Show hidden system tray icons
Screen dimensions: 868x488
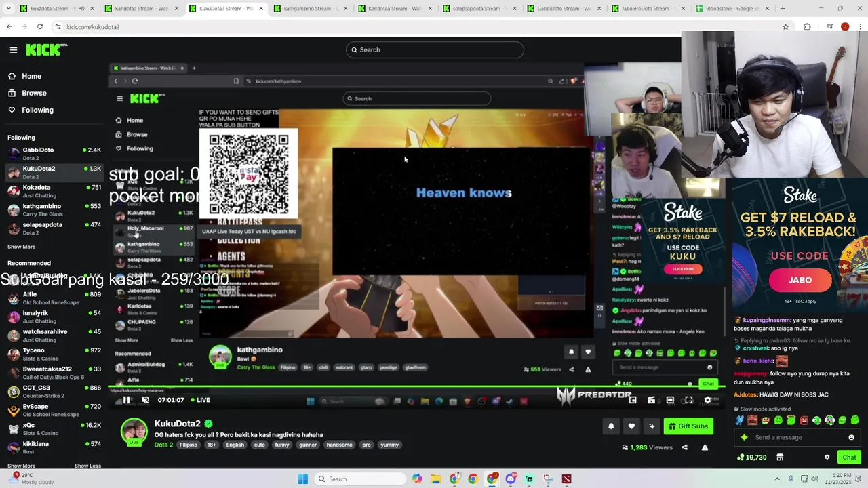777,479
